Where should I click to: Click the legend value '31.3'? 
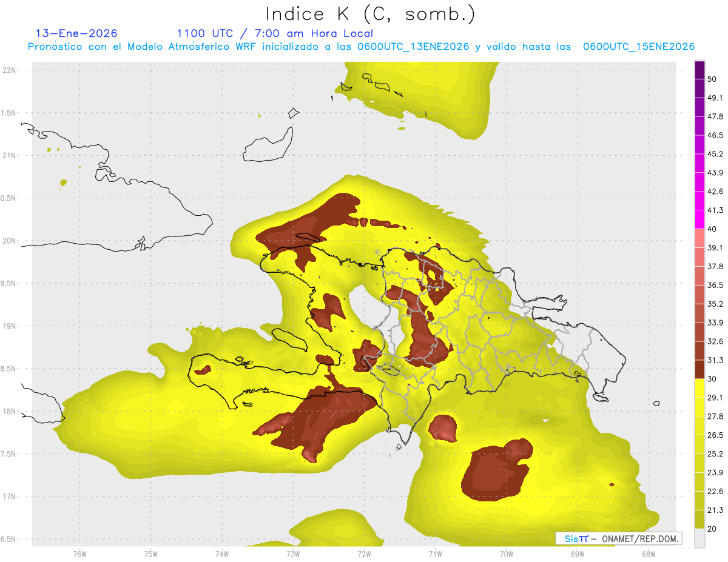point(715,360)
